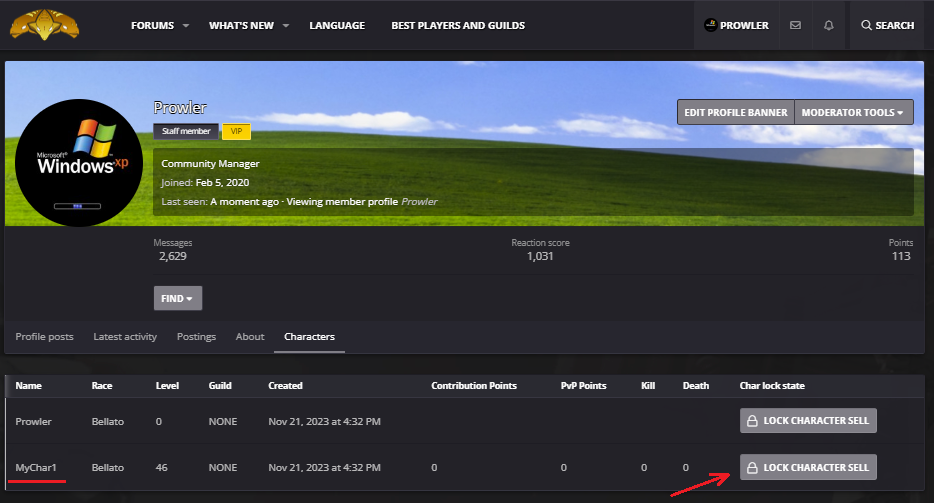The width and height of the screenshot is (934, 503).
Task: Switch to the Latest activity tab
Action: click(125, 337)
